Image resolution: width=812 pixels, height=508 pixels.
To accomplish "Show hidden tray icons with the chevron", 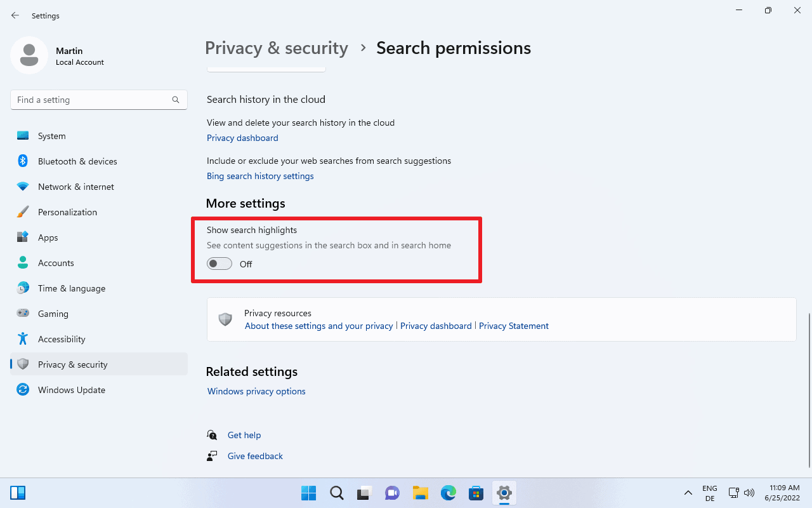I will [x=688, y=493].
